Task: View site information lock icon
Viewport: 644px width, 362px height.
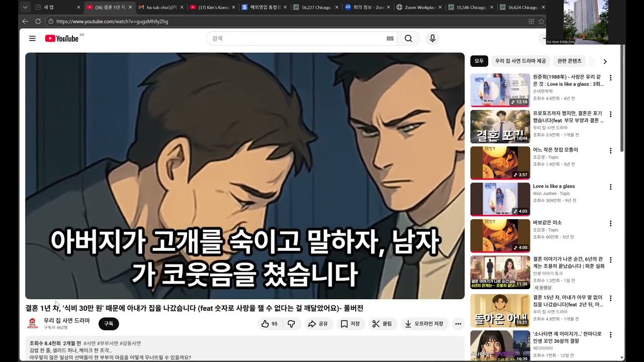Action: pyautogui.click(x=50, y=21)
